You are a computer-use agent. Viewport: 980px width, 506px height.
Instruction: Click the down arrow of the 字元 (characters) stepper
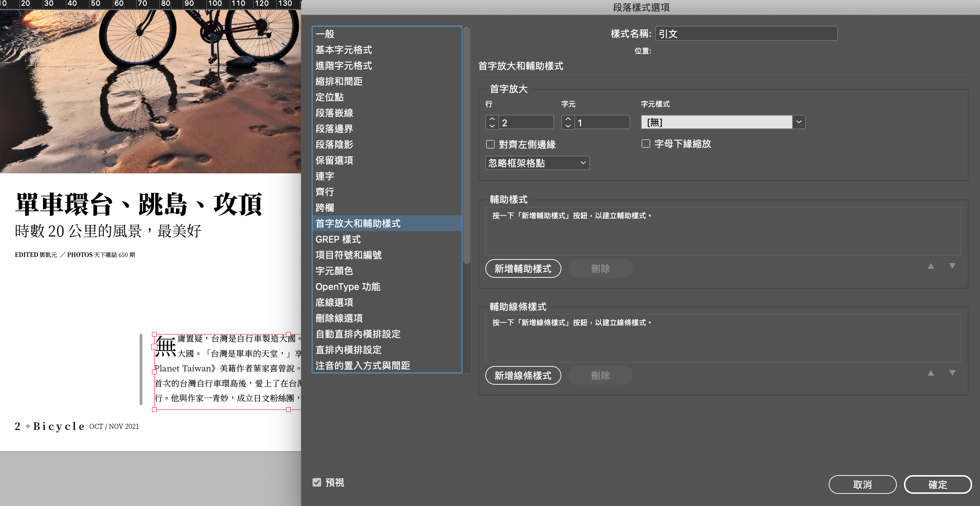coord(568,126)
